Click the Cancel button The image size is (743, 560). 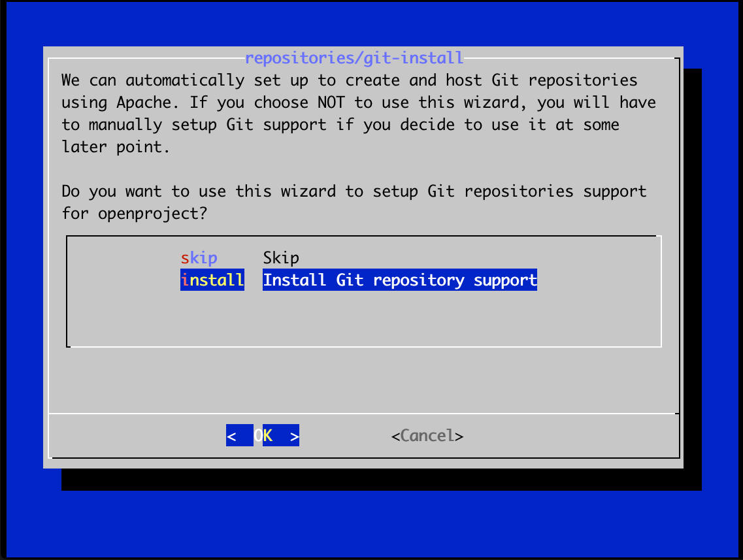pos(427,435)
